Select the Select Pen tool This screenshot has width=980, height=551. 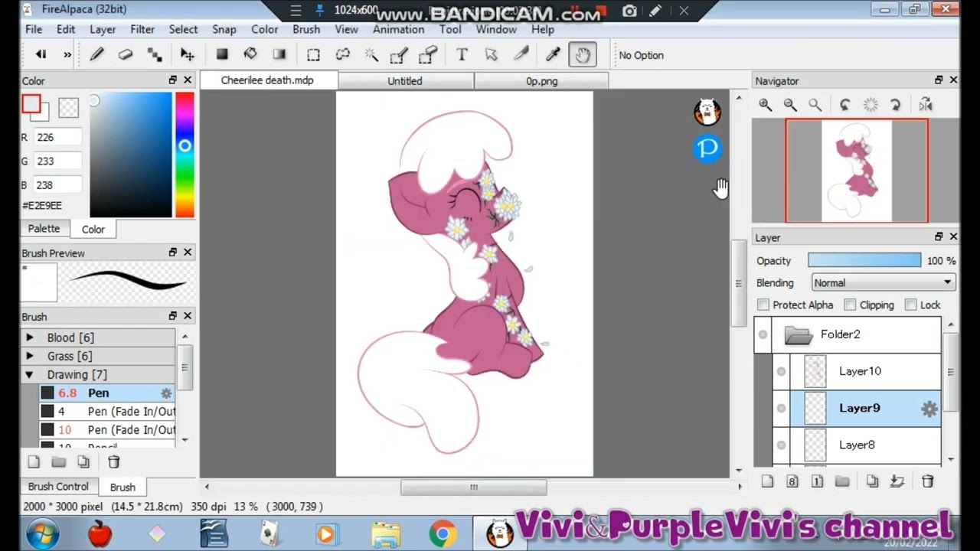(x=399, y=54)
